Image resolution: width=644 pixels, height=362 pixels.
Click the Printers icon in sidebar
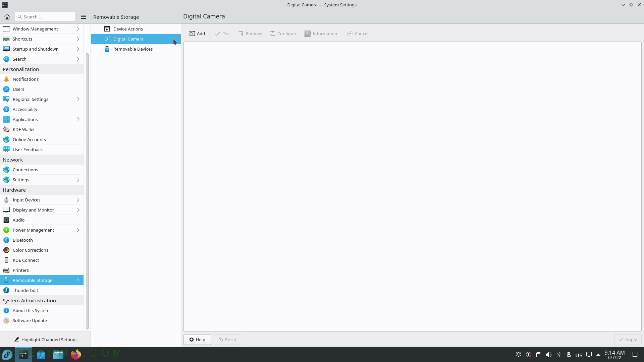click(x=6, y=270)
